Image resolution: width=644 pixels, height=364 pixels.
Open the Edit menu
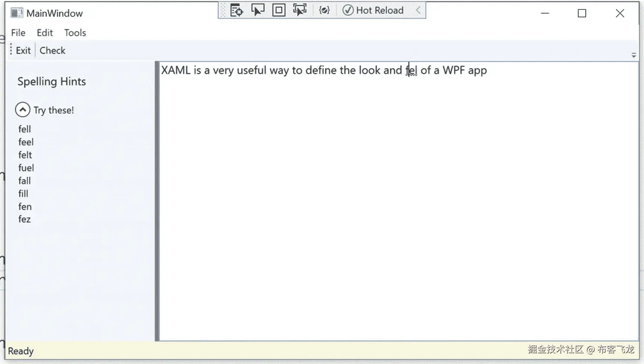tap(45, 33)
